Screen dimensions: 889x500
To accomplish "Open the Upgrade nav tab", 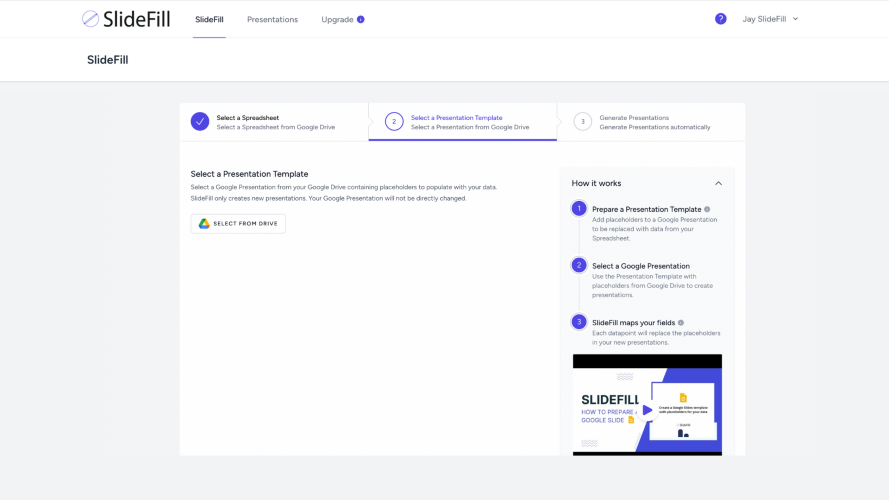I will (x=337, y=19).
